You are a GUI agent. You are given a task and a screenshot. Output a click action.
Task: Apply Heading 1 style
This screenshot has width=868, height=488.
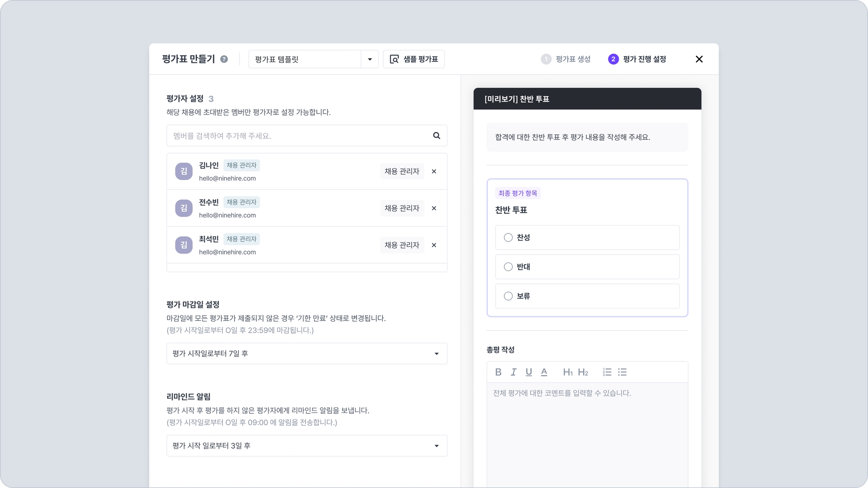568,372
